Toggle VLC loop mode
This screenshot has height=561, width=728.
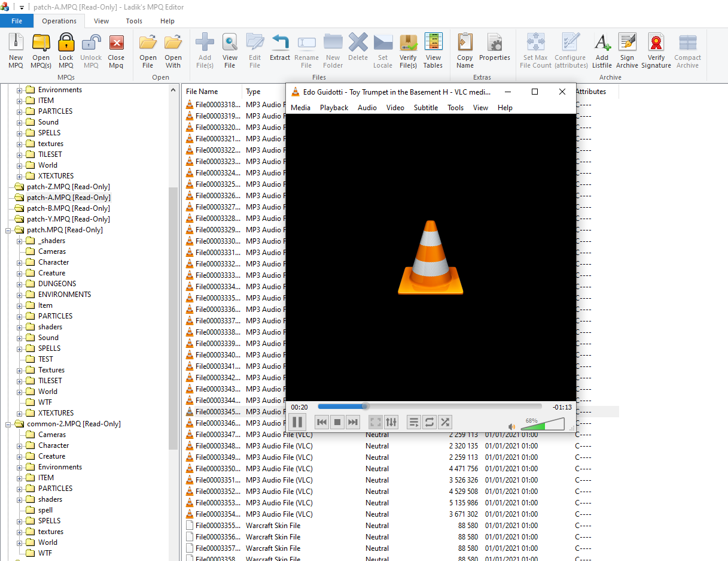pos(430,422)
